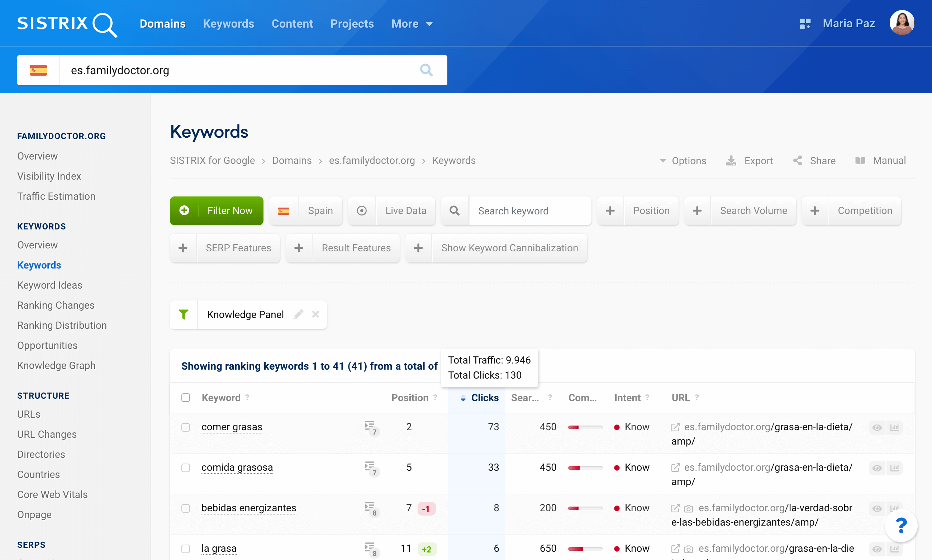
Task: Open the apps grid icon near Maria Paz
Action: [805, 24]
